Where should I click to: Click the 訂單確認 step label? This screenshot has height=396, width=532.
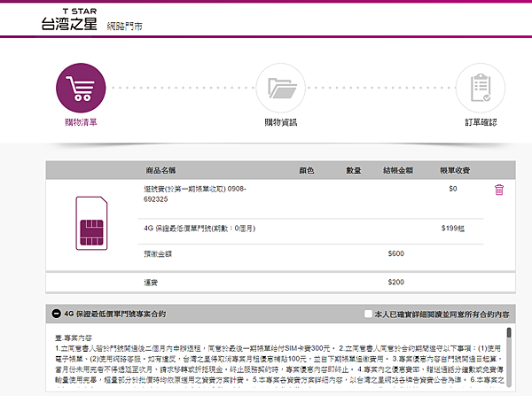pos(481,122)
